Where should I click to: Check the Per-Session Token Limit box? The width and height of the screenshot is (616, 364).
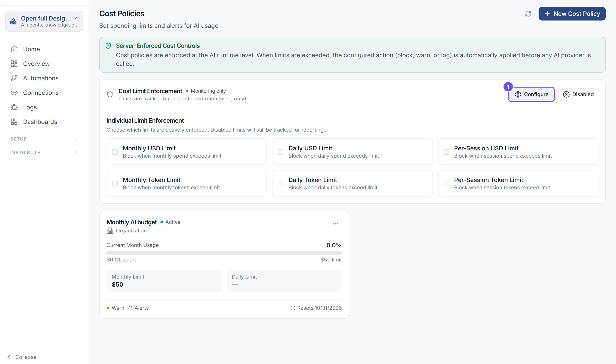(x=446, y=183)
